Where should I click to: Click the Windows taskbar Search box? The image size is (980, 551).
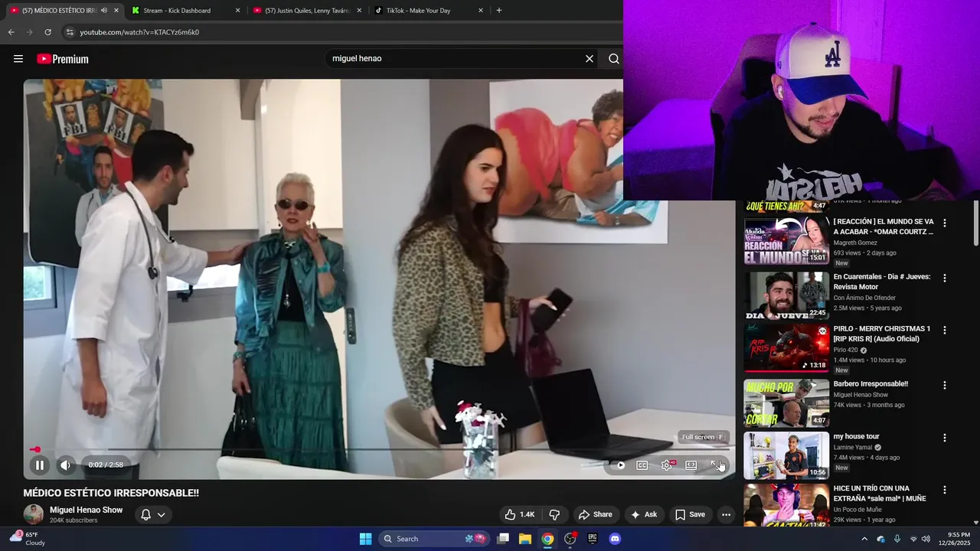435,539
